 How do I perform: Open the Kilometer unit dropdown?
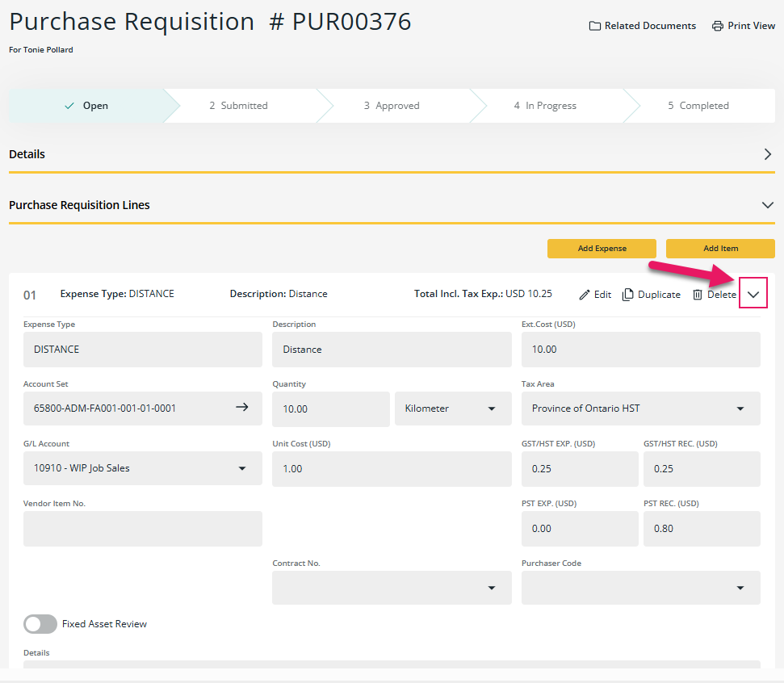[453, 409]
